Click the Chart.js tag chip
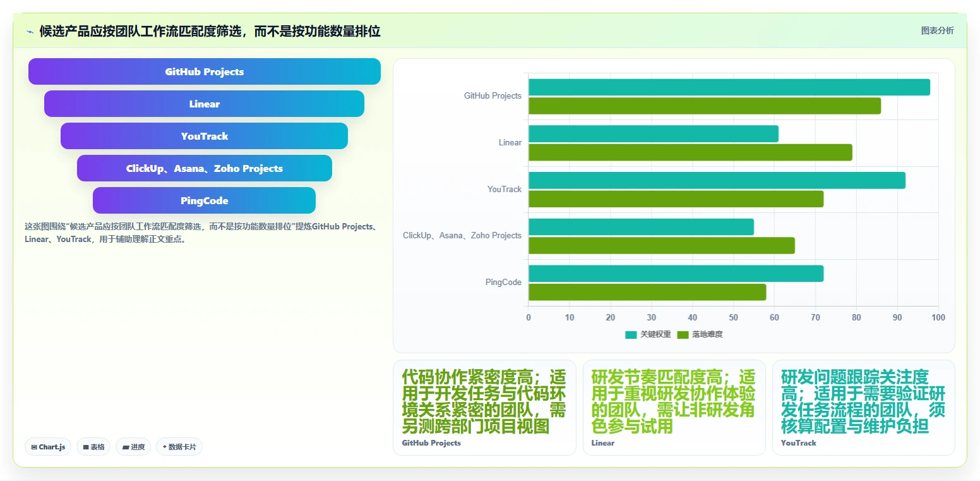The image size is (980, 481). [x=49, y=447]
